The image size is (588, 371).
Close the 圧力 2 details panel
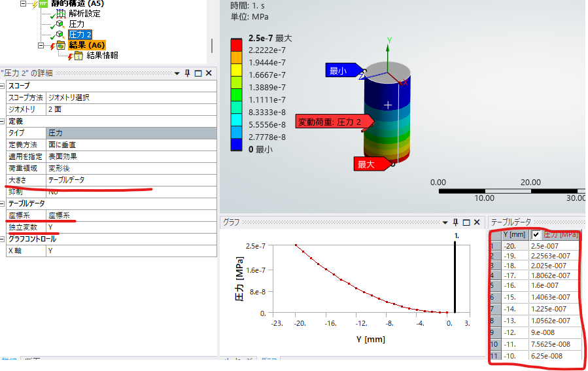point(209,73)
